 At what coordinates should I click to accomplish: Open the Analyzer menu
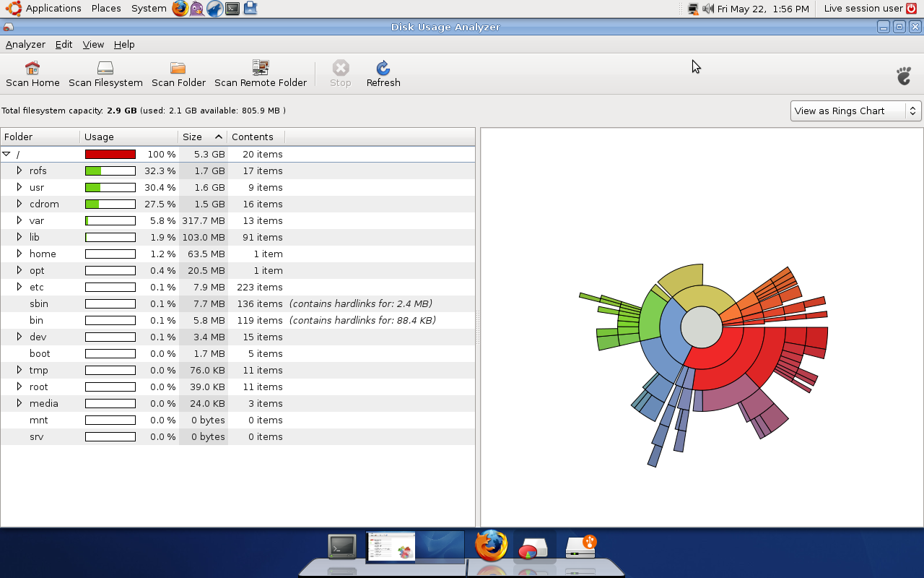(x=25, y=44)
